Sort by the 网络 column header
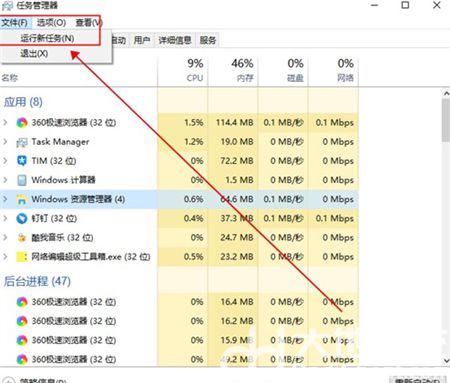Viewport: 450px width, 383px height. 333,71
